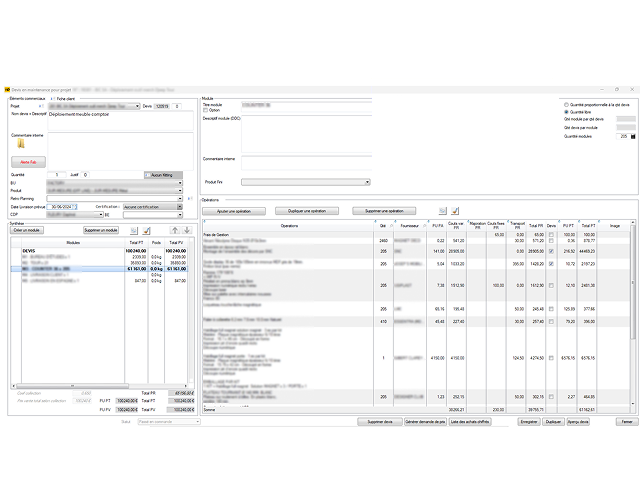This screenshot has width=640, height=500.
Task: Expand the Certification dropdown
Action: 180,207
